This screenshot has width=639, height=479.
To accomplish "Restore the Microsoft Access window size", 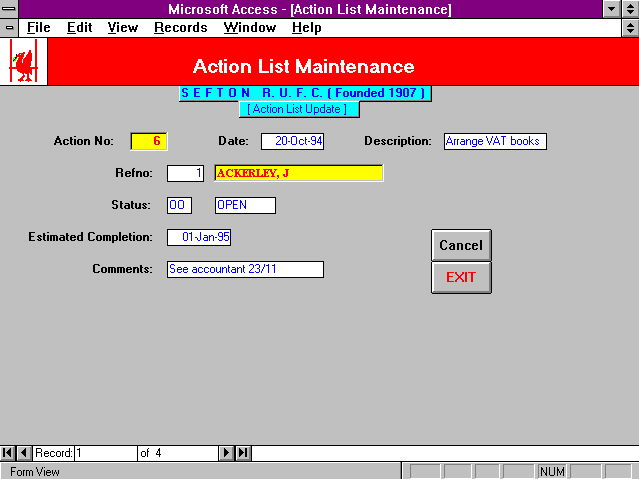I will pos(630,9).
